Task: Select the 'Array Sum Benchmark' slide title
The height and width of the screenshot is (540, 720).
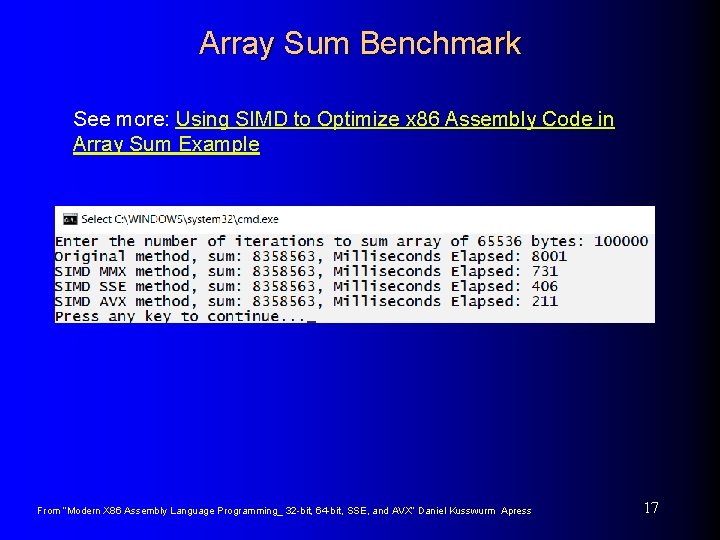Action: click(360, 44)
